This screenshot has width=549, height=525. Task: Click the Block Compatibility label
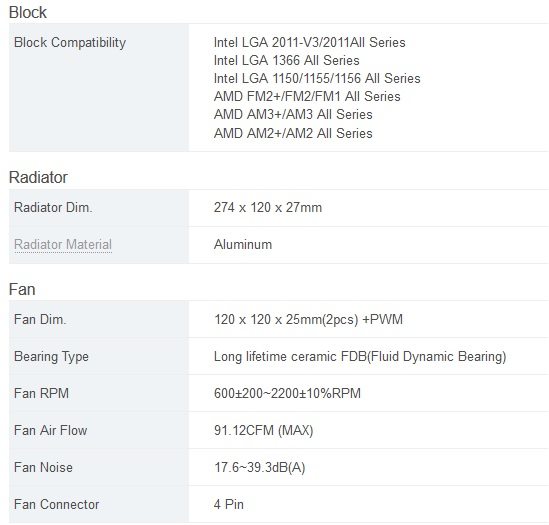pos(70,43)
